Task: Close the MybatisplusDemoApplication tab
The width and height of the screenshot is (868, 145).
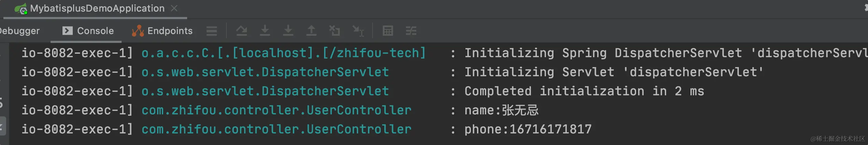Action: pos(174,8)
